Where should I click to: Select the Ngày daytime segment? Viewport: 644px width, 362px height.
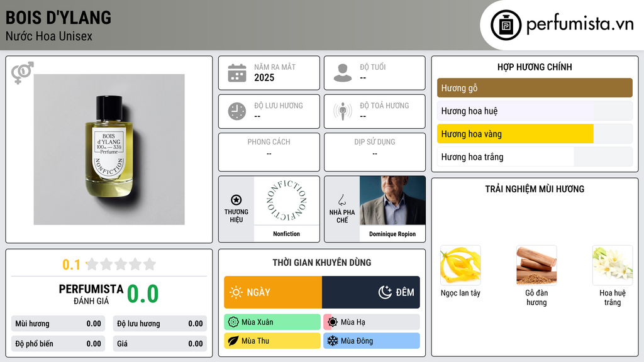point(273,292)
